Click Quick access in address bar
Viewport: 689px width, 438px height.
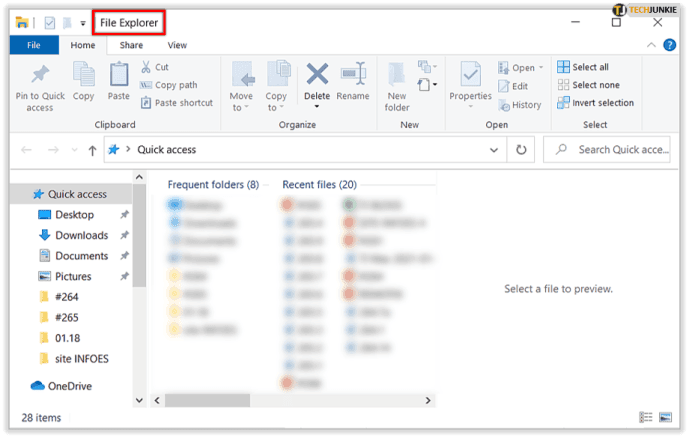coord(167,150)
